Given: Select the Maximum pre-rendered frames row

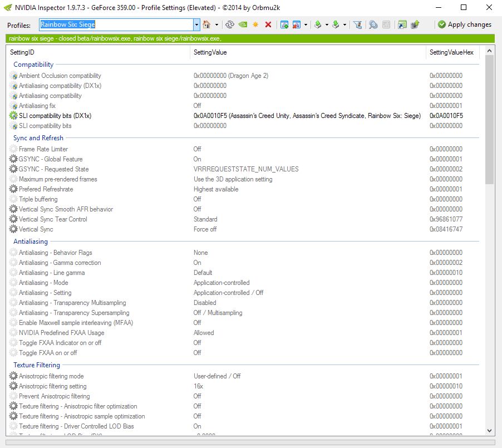Looking at the screenshot, I should [x=244, y=179].
